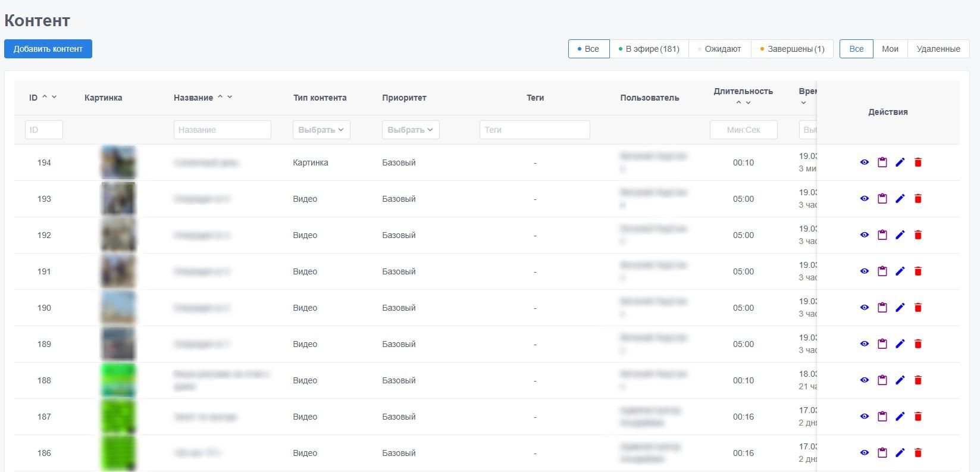Viewport: 980px width, 472px height.
Task: Select the 'Завершены (1)' status filter
Action: (x=793, y=49)
